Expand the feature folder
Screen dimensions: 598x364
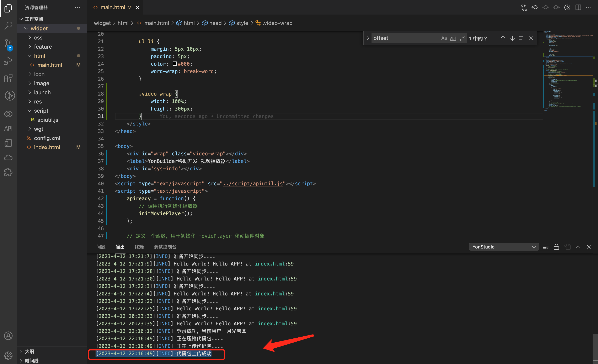coord(43,47)
